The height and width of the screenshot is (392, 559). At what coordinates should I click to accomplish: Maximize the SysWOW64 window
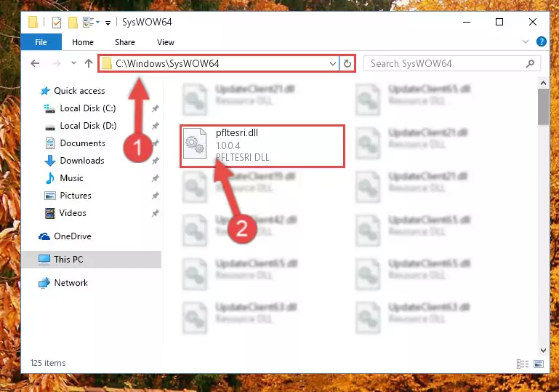(499, 22)
